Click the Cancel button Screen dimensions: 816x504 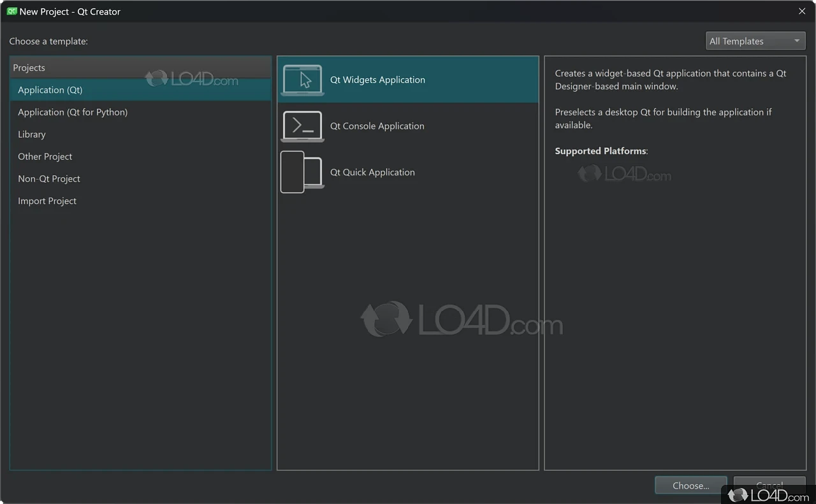point(769,485)
